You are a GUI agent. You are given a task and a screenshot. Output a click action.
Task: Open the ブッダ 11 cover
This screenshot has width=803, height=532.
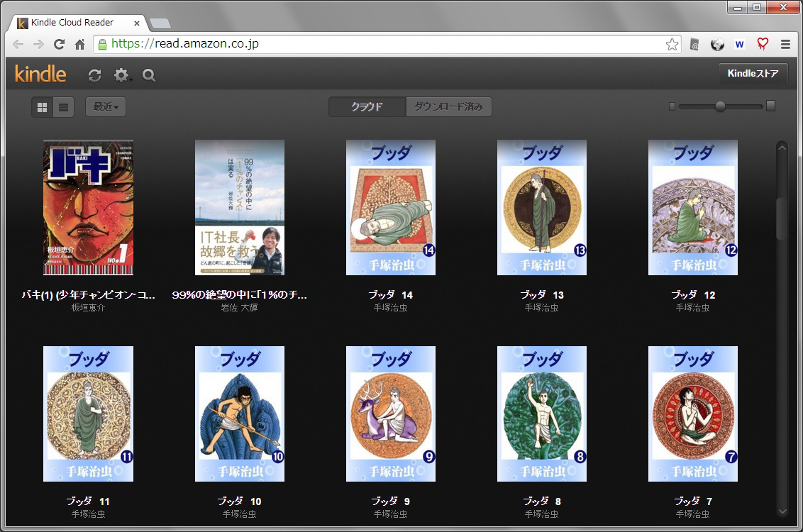tap(88, 414)
